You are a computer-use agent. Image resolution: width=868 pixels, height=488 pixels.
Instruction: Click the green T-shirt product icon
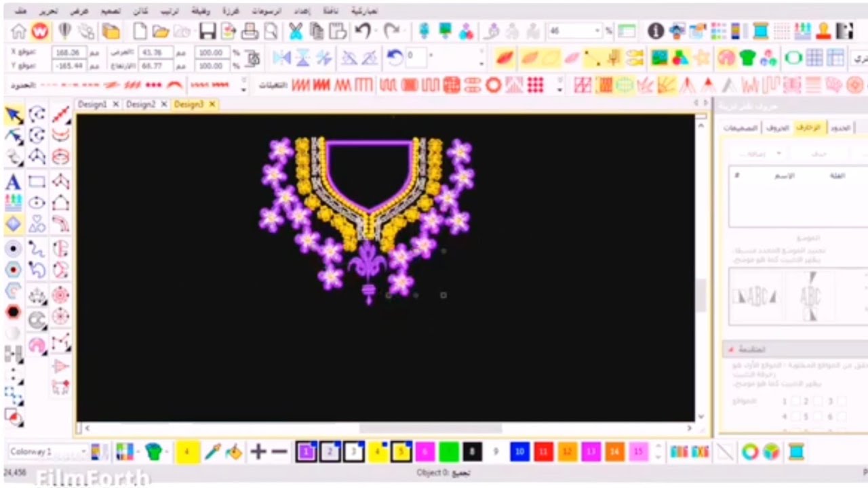pos(747,58)
